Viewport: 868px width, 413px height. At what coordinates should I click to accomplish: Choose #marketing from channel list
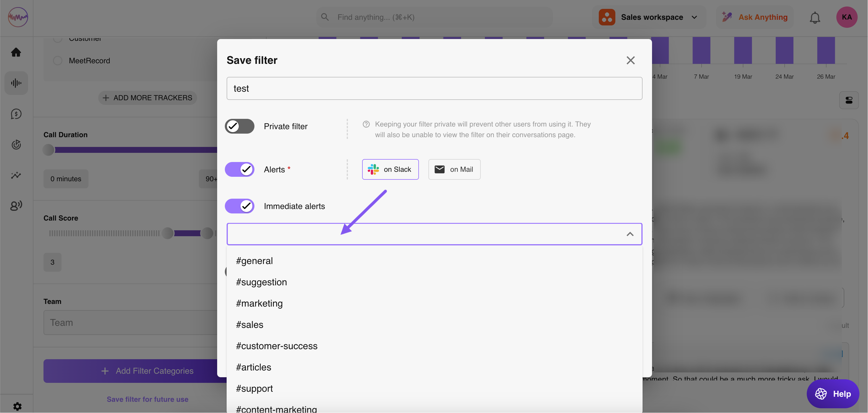(259, 303)
